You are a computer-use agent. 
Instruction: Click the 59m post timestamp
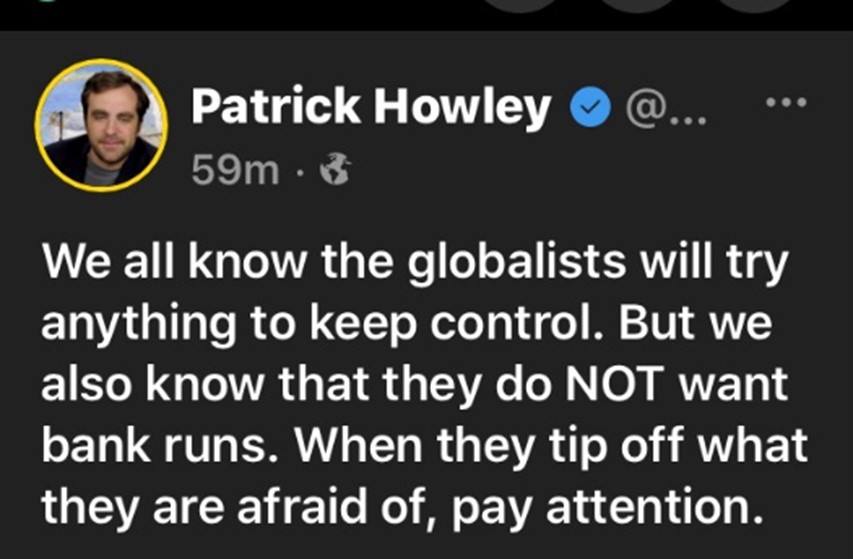[x=235, y=170]
